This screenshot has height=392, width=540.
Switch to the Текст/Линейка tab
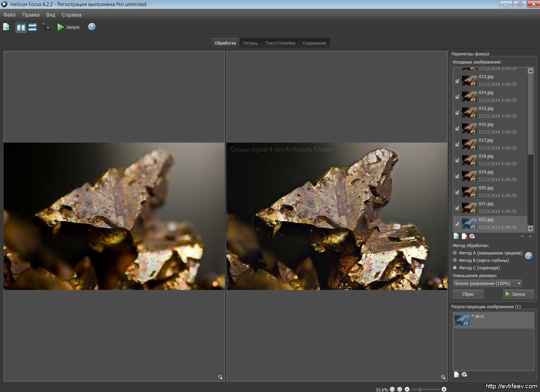point(280,43)
